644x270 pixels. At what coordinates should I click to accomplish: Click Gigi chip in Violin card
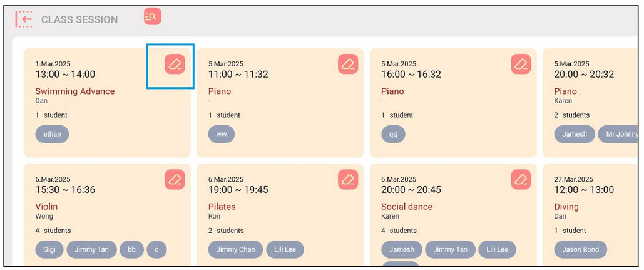click(x=49, y=249)
